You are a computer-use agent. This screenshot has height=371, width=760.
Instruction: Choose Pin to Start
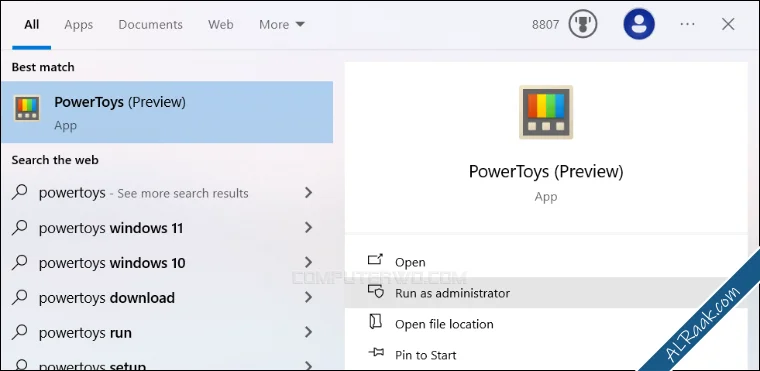pyautogui.click(x=546, y=355)
